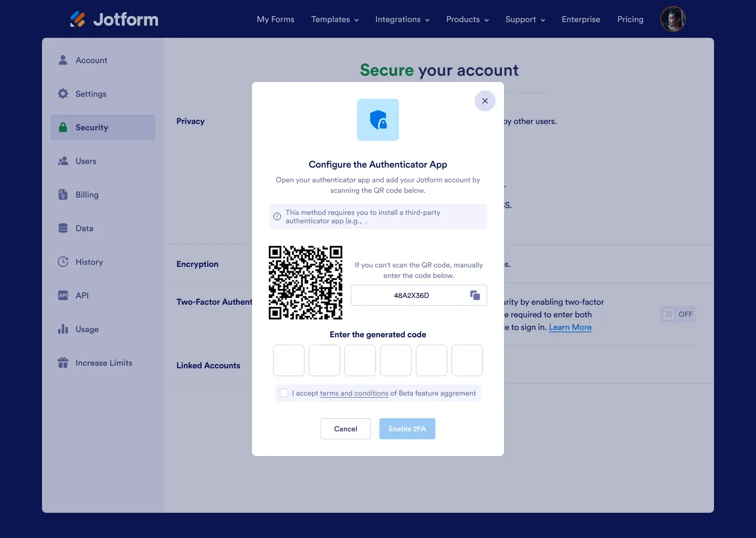Screen dimensions: 756x538
Task: Open Enterprise in top navigation
Action: [581, 19]
